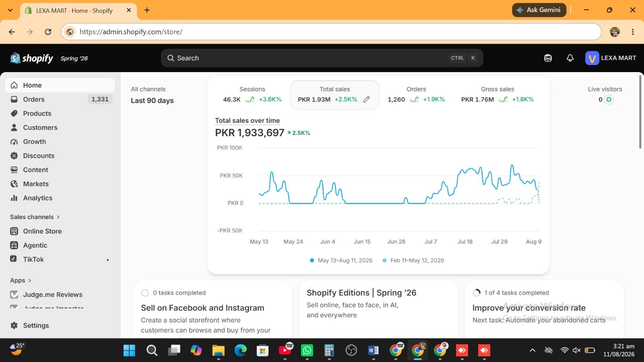Open Products in sidebar
This screenshot has height=362, width=644.
(60, 114)
